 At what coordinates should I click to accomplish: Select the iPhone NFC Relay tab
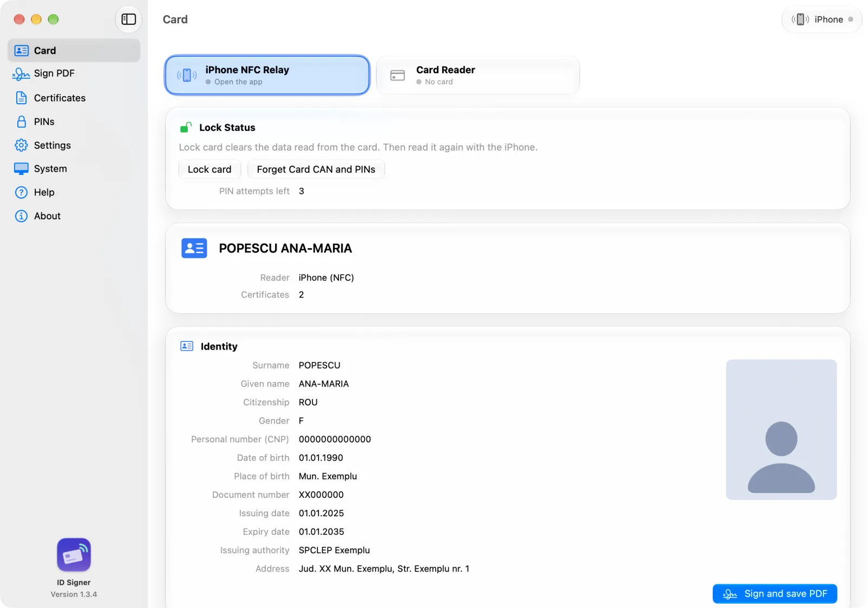click(267, 75)
